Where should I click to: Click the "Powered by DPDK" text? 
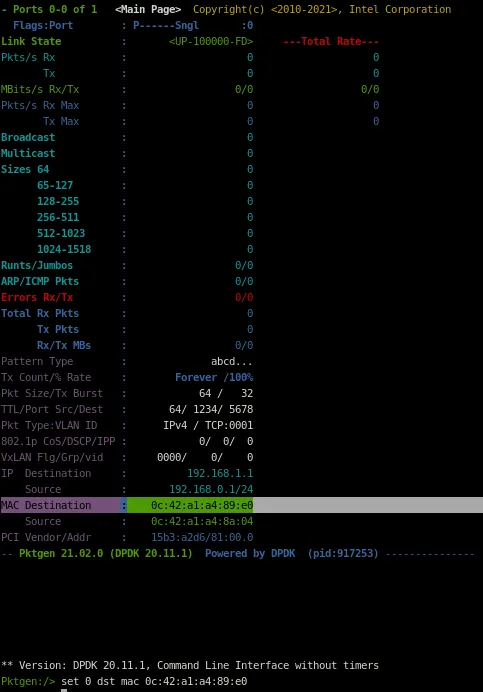[250, 553]
